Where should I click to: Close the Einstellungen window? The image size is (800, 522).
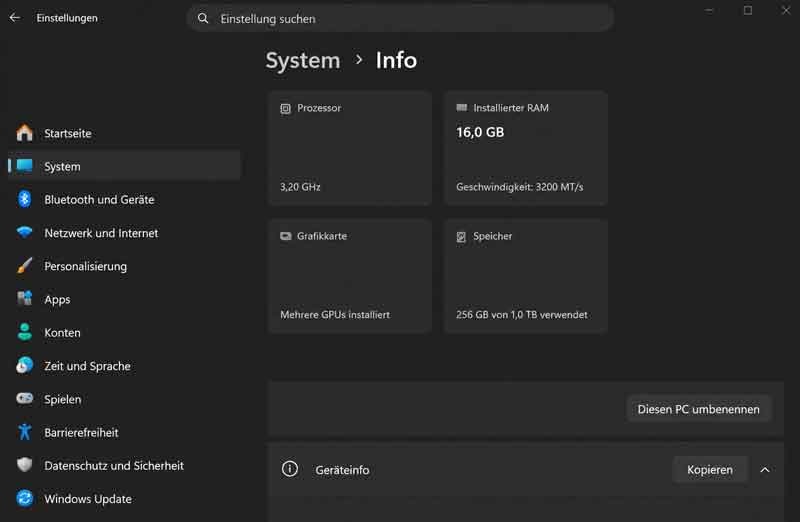[x=786, y=10]
